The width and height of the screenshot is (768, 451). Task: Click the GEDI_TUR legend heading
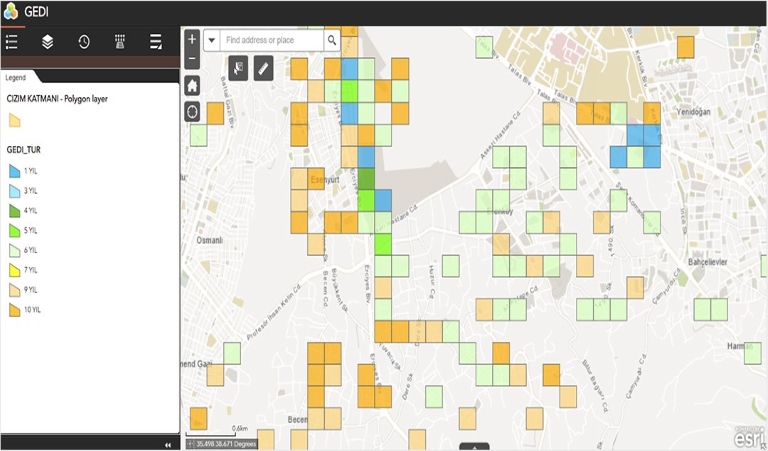(x=24, y=150)
